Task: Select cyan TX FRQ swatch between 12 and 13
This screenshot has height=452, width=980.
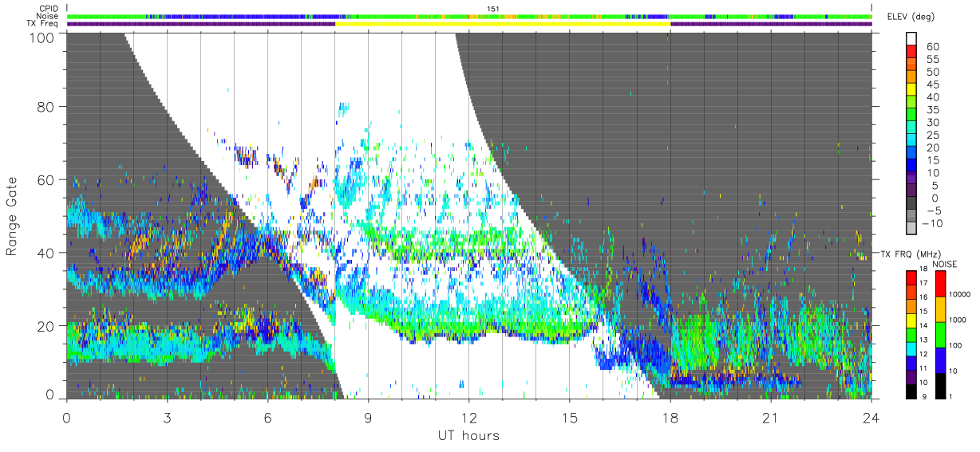Action: coord(912,348)
